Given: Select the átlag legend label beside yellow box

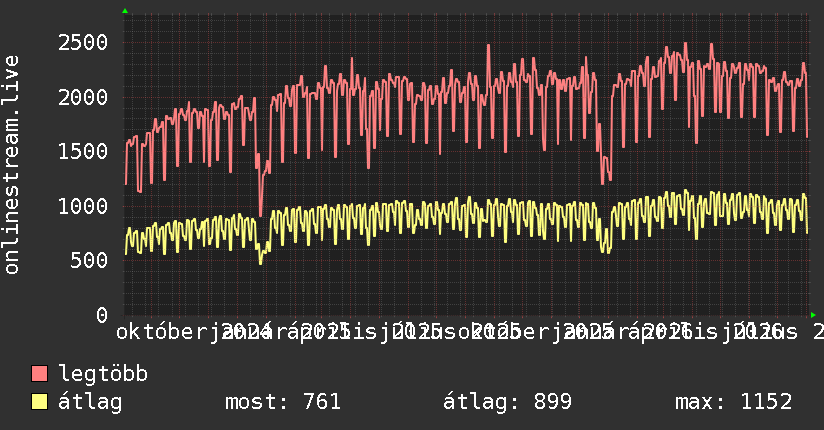Looking at the screenshot, I should [90, 402].
